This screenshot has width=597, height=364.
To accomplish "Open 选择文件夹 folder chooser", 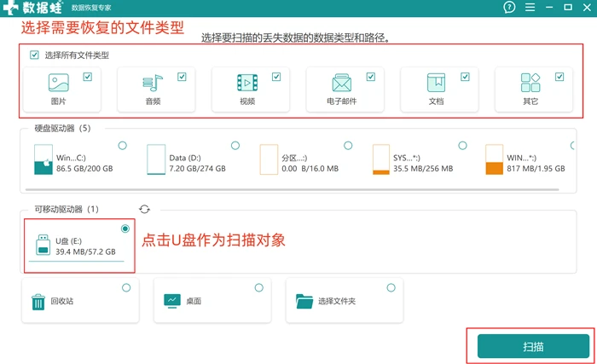I will (345, 301).
